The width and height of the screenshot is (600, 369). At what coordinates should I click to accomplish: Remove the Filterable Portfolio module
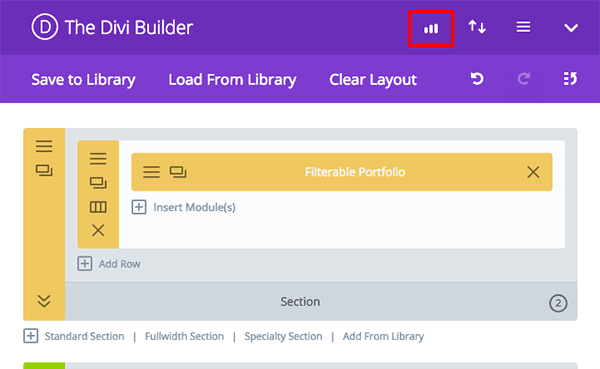click(533, 172)
